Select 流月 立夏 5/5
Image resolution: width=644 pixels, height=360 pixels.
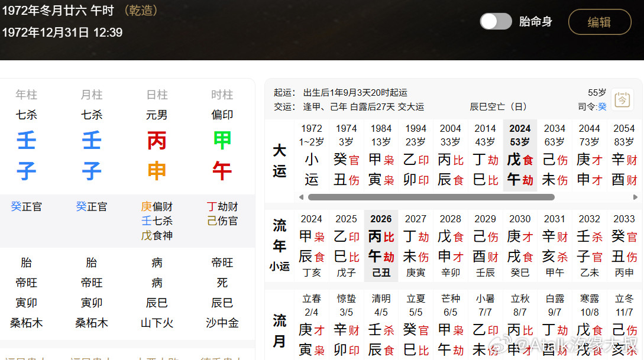click(416, 325)
